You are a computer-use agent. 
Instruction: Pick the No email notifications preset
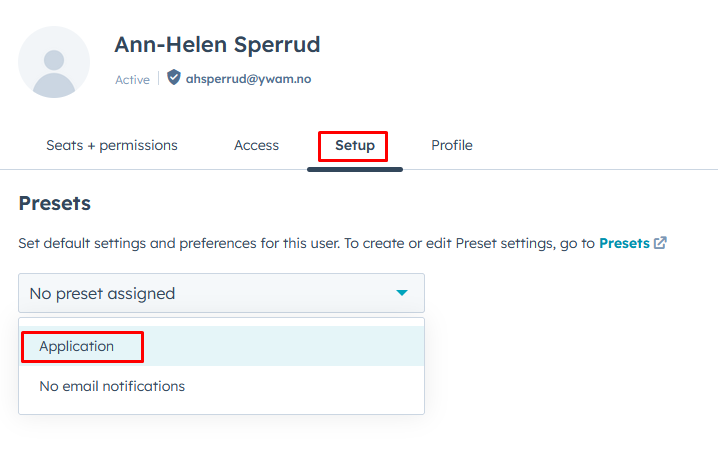pos(112,386)
